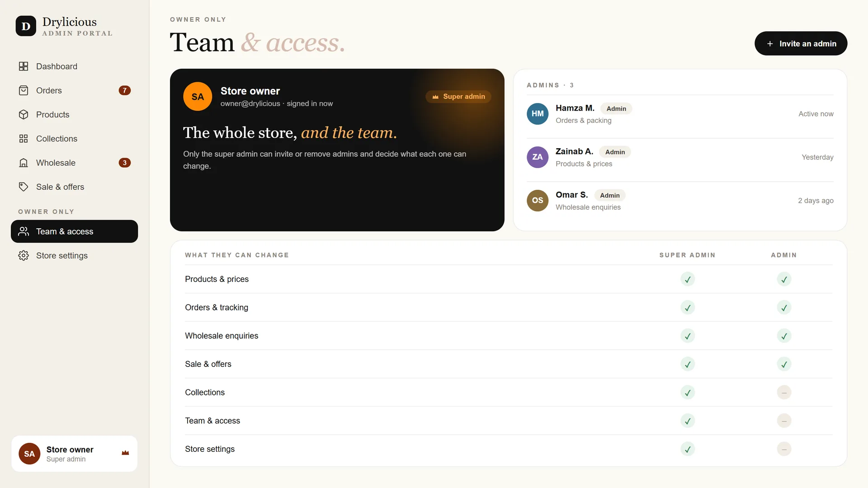Click the 'Wholesale enquiries' permission row label
The height and width of the screenshot is (488, 868).
[x=222, y=336]
